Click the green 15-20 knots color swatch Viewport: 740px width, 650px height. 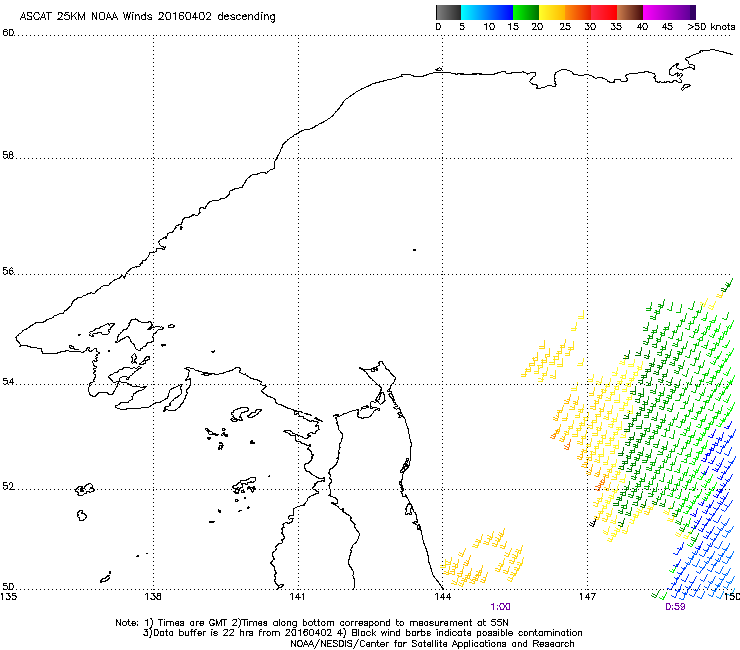click(x=526, y=12)
